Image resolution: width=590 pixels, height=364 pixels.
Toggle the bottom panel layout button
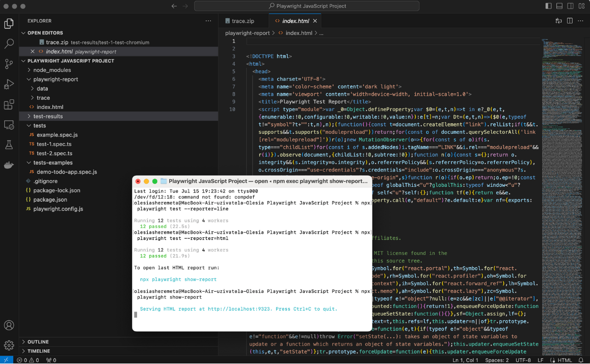pos(559,6)
